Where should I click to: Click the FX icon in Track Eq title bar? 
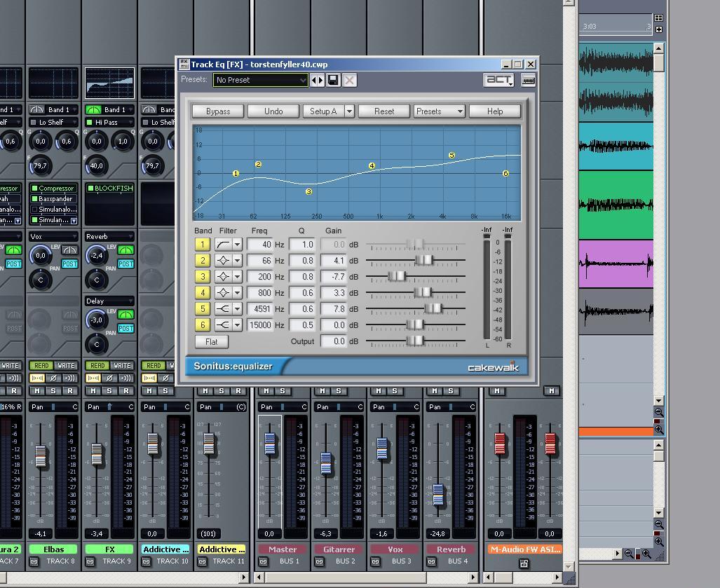tap(184, 64)
